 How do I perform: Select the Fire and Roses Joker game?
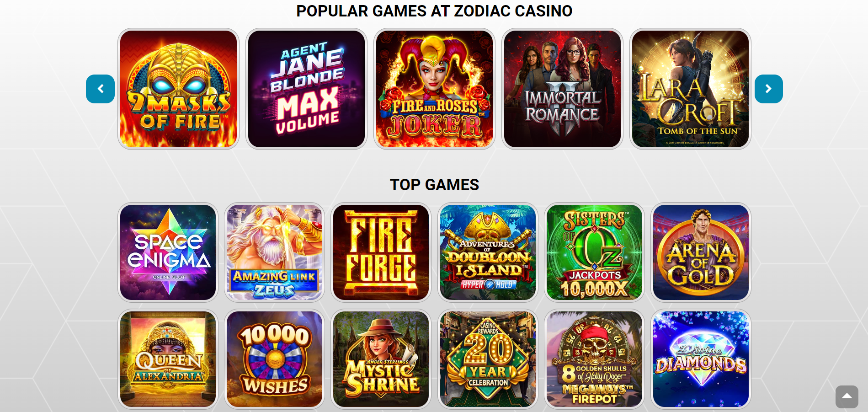[434, 89]
